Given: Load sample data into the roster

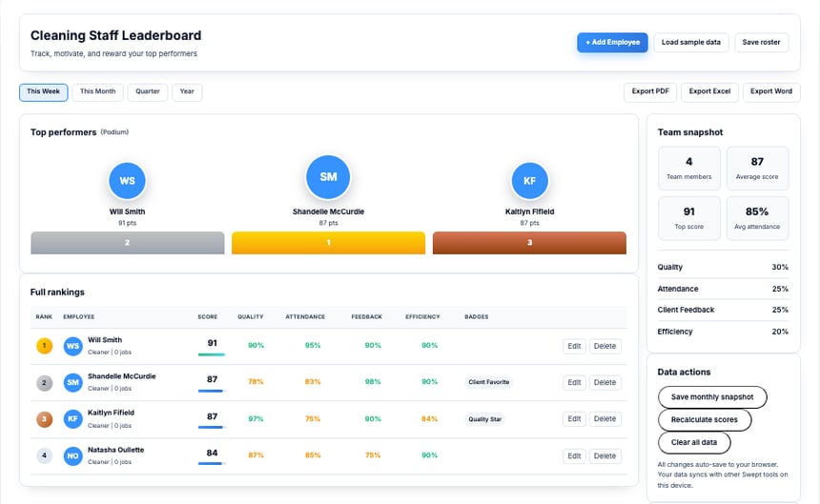Looking at the screenshot, I should pos(691,42).
